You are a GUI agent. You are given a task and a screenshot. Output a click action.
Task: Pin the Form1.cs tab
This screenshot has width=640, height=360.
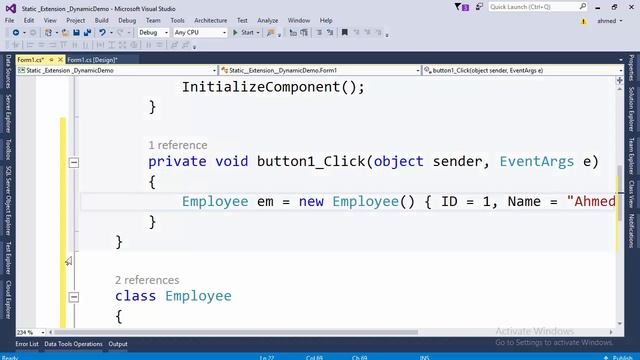pyautogui.click(x=51, y=60)
